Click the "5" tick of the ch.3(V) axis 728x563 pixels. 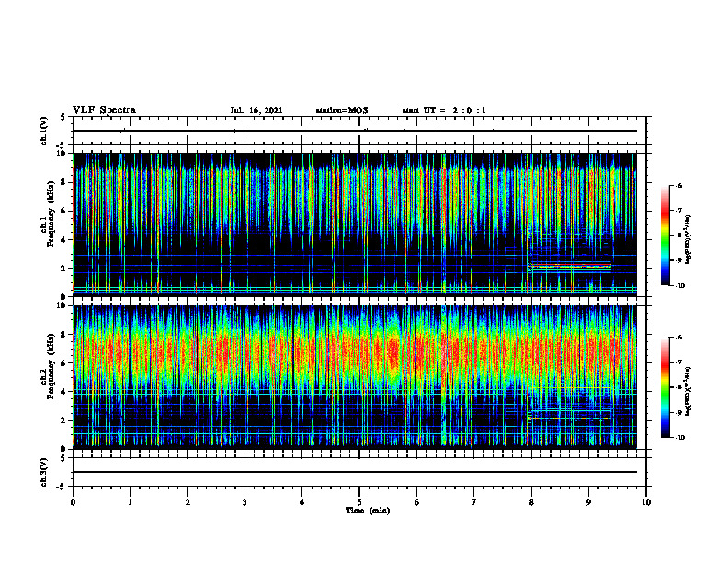(x=64, y=458)
